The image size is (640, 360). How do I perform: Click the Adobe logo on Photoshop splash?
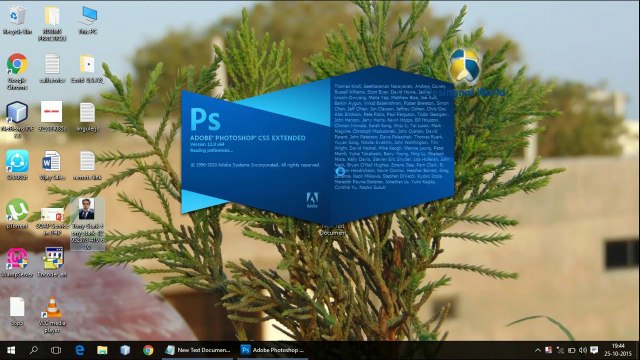[x=312, y=200]
